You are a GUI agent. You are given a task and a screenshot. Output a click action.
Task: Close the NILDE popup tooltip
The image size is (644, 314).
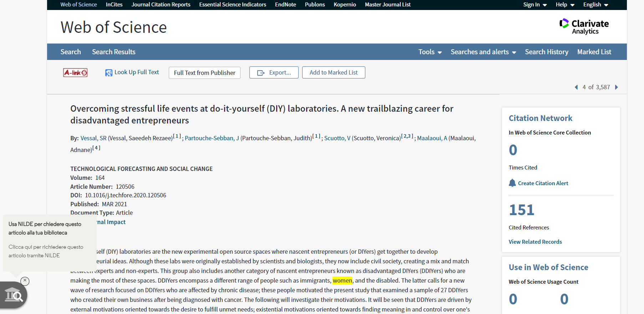tap(25, 281)
